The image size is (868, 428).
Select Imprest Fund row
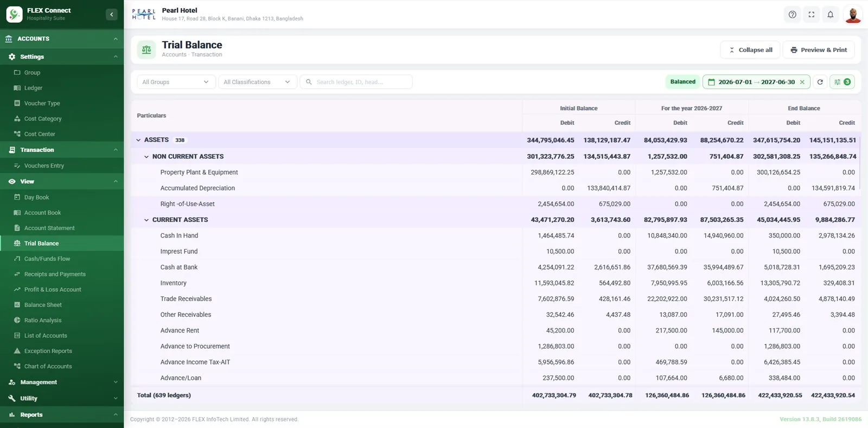(496, 251)
